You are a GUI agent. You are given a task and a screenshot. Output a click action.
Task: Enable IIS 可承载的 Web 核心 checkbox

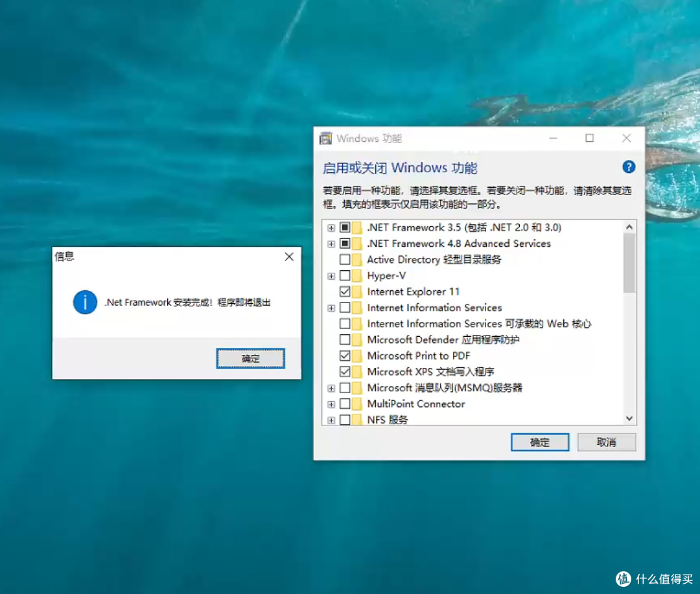(345, 323)
